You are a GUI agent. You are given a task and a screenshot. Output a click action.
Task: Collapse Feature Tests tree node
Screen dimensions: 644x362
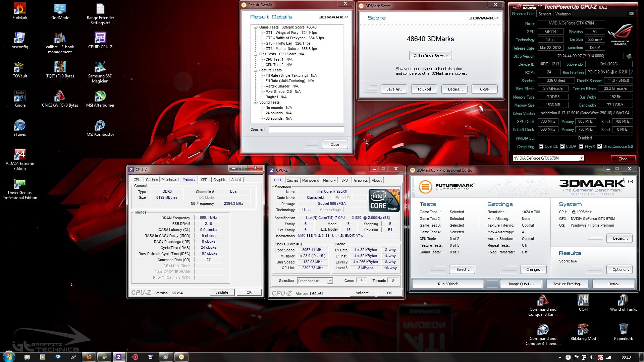pyautogui.click(x=255, y=70)
